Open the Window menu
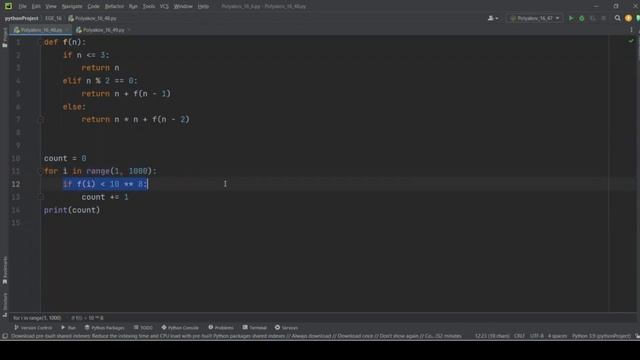The image size is (640, 360). [183, 6]
